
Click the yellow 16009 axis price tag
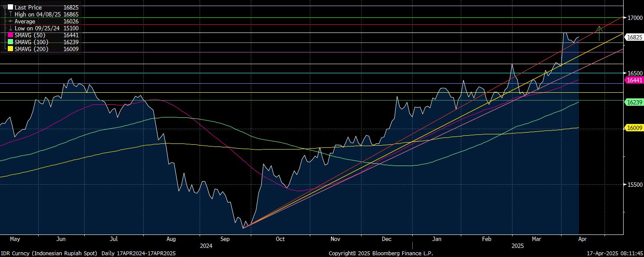(x=634, y=128)
